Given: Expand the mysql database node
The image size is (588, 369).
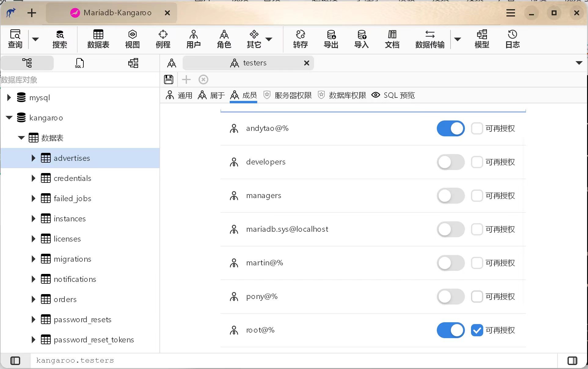Looking at the screenshot, I should click(x=9, y=98).
